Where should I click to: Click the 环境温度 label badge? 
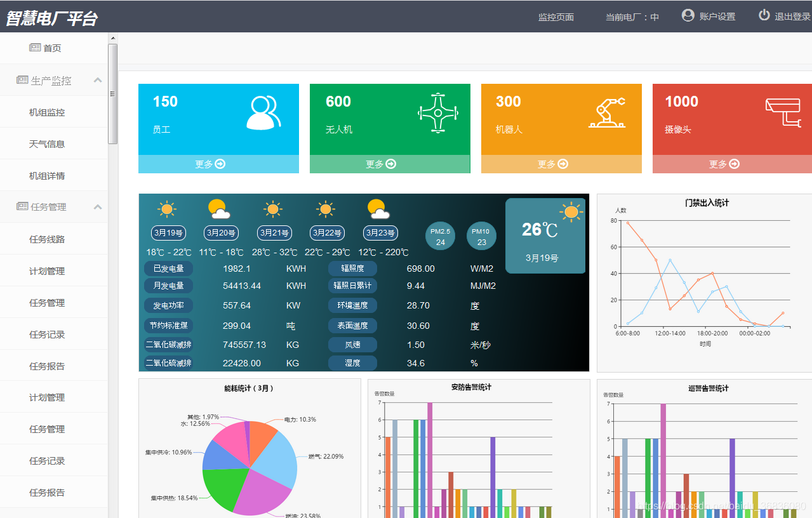tap(352, 305)
